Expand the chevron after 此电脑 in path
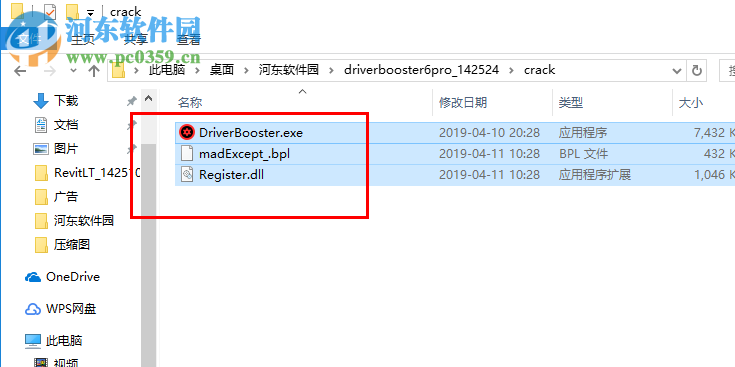Image resolution: width=735 pixels, height=367 pixels. pyautogui.click(x=197, y=71)
